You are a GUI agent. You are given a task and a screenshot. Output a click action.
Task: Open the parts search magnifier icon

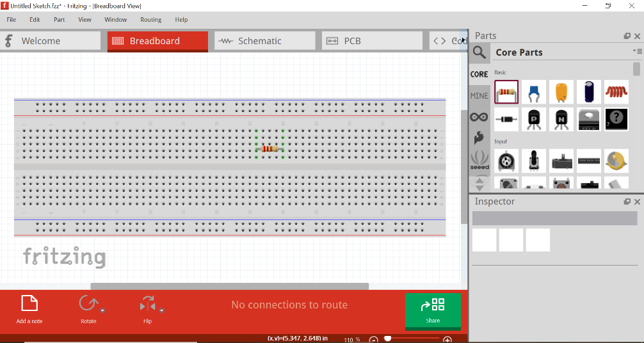coord(479,52)
